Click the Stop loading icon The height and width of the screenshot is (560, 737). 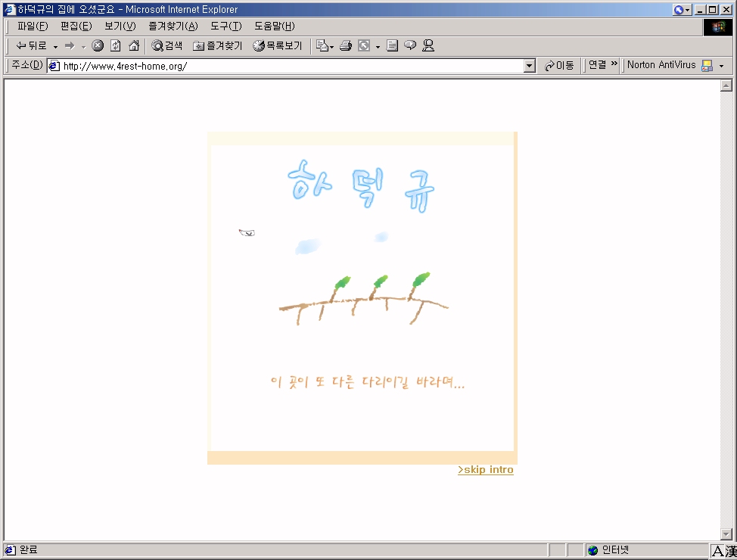pyautogui.click(x=98, y=46)
